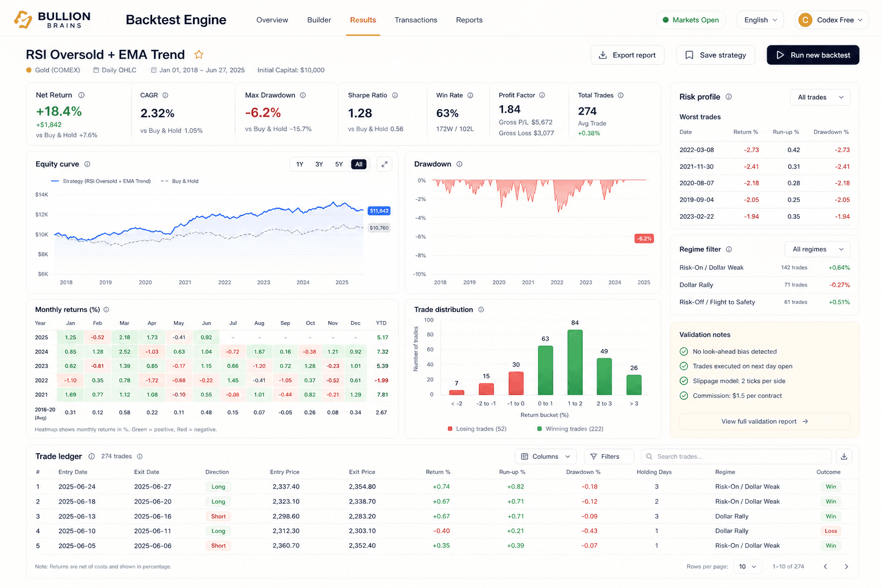Screen dimensions: 882x588
Task: Go to next page of trades
Action: [x=846, y=567]
